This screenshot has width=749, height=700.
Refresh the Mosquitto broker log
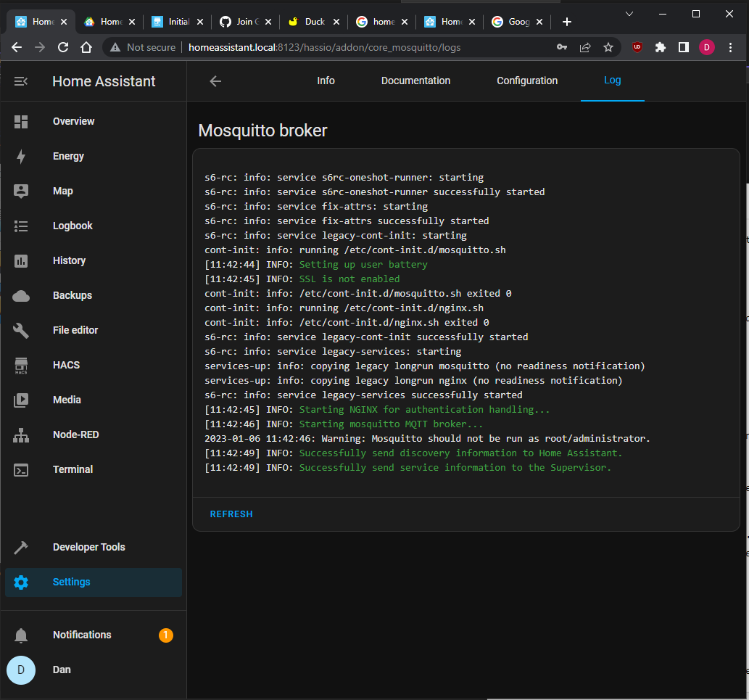(x=231, y=514)
